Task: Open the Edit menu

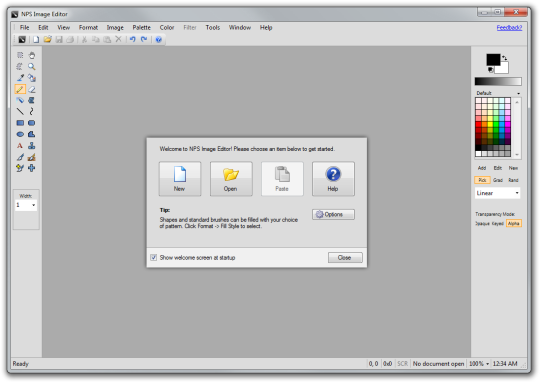Action: click(x=43, y=28)
